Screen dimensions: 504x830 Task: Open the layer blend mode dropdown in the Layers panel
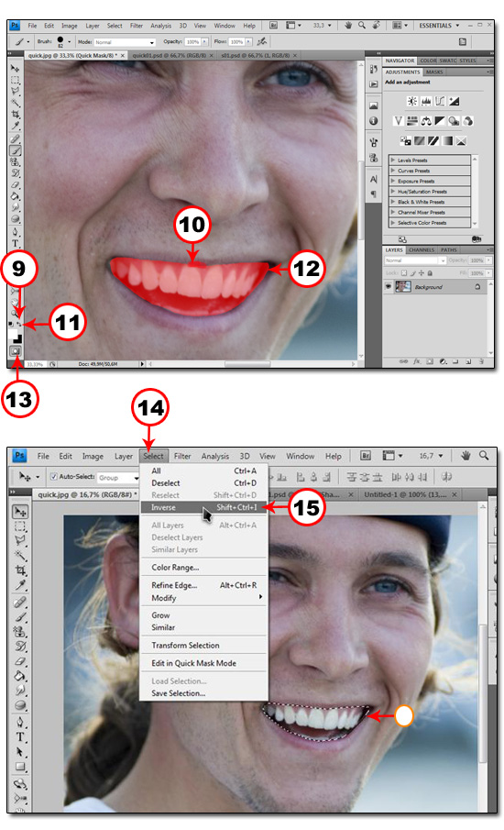(x=415, y=260)
